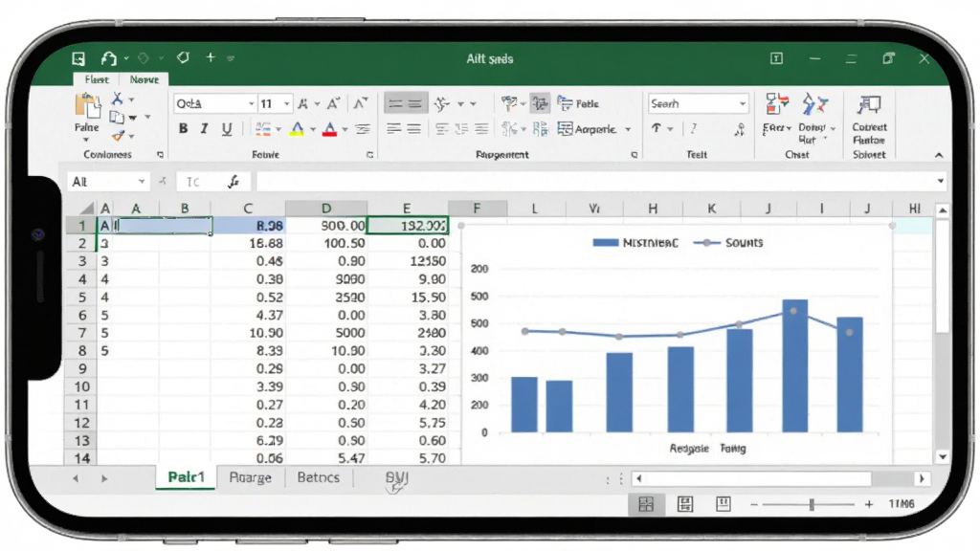Click the undo icon in title bar
This screenshot has width=980, height=551.
click(109, 58)
